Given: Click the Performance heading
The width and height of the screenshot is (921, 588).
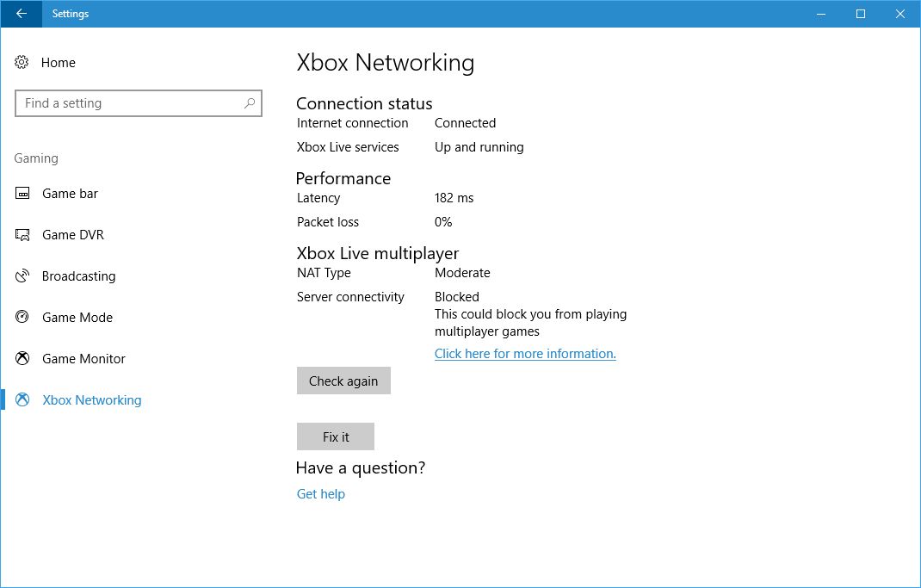Looking at the screenshot, I should coord(343,178).
